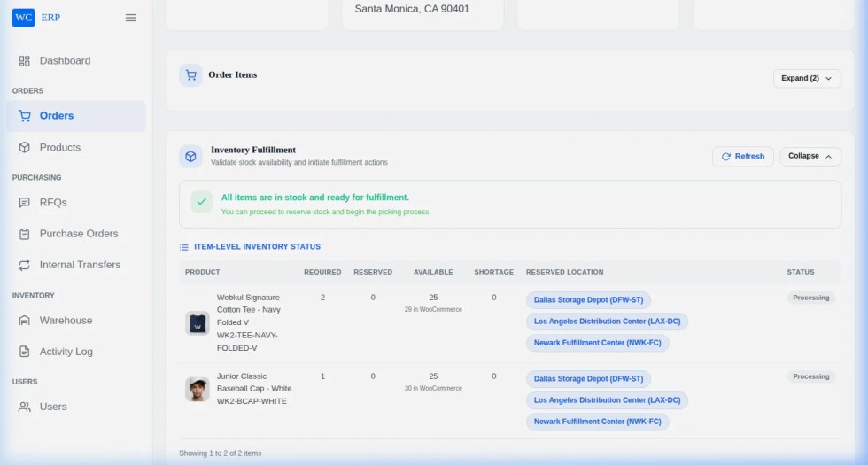Click the Santa Monica, CA 90401 address
This screenshot has width=868, height=465.
(x=412, y=9)
